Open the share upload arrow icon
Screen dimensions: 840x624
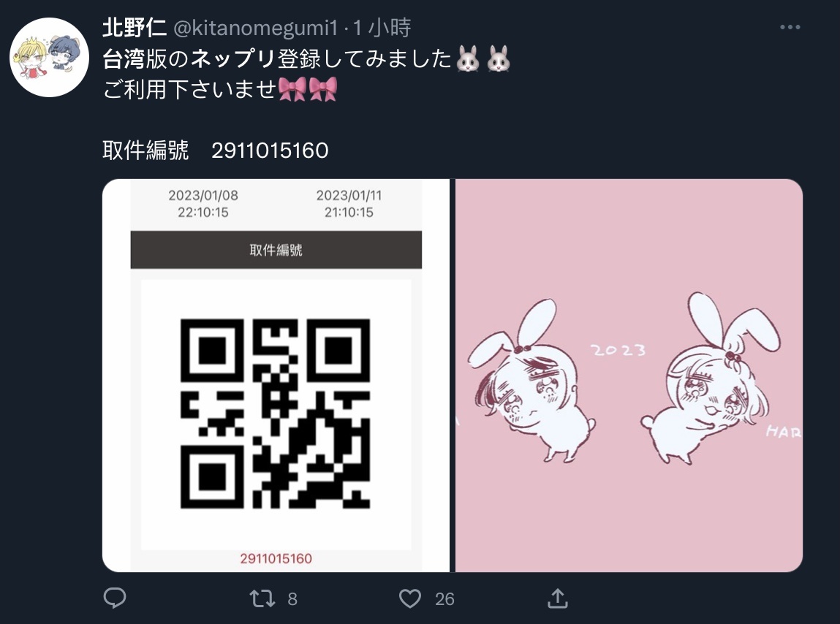[557, 598]
